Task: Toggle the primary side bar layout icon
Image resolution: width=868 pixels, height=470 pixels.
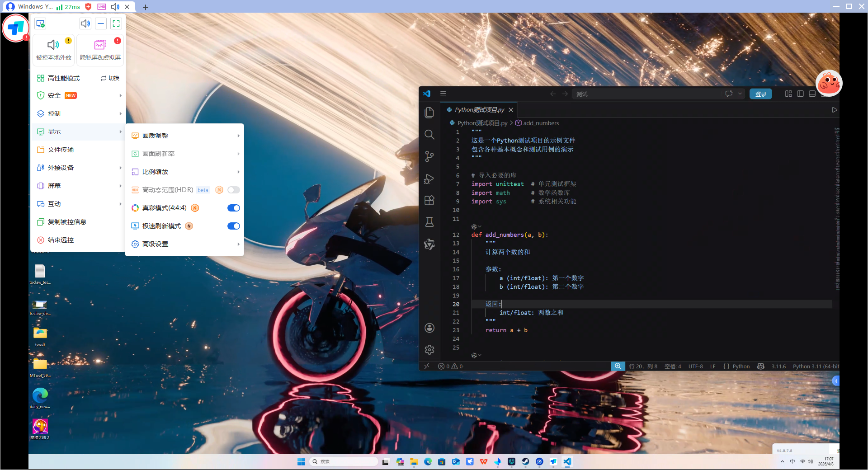Action: point(800,94)
